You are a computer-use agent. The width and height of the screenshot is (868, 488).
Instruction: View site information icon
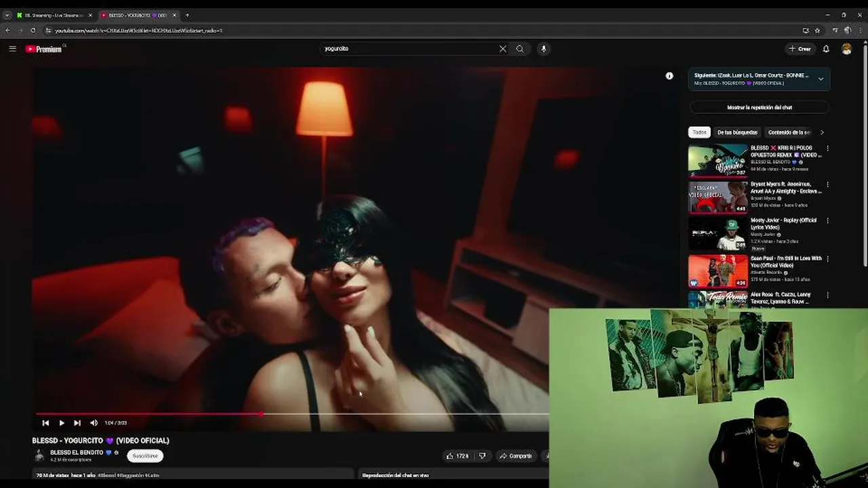[48, 30]
